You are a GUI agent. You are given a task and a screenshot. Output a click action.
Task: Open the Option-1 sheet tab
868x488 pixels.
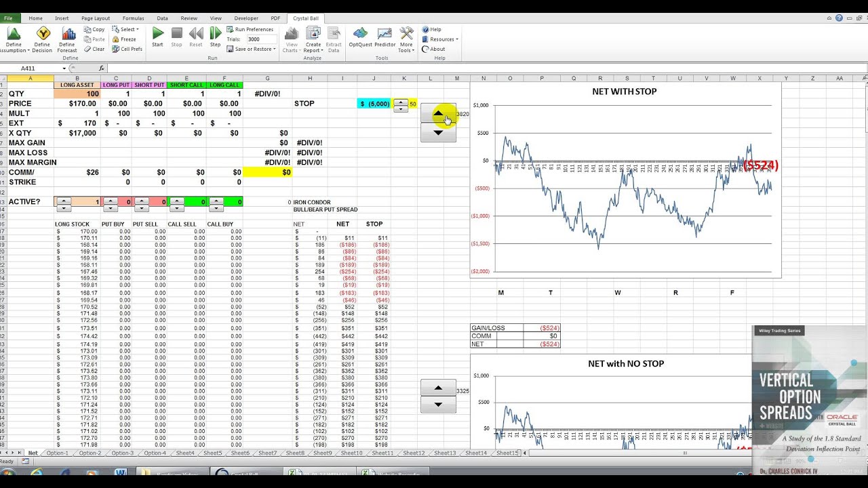click(x=58, y=453)
